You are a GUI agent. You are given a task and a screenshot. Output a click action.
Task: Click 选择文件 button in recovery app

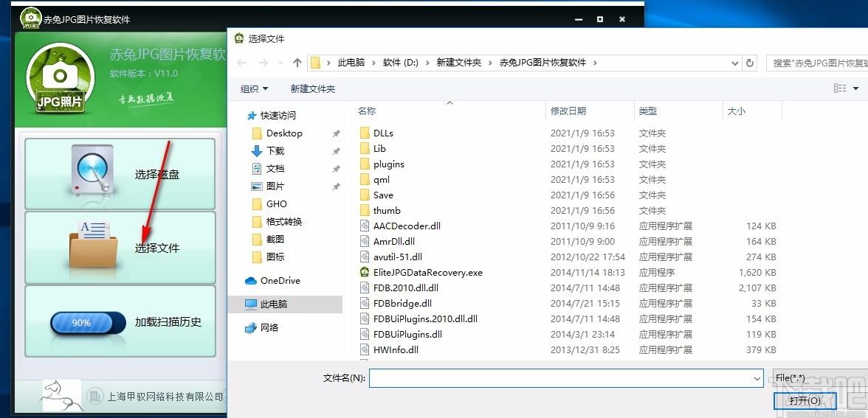click(x=120, y=248)
